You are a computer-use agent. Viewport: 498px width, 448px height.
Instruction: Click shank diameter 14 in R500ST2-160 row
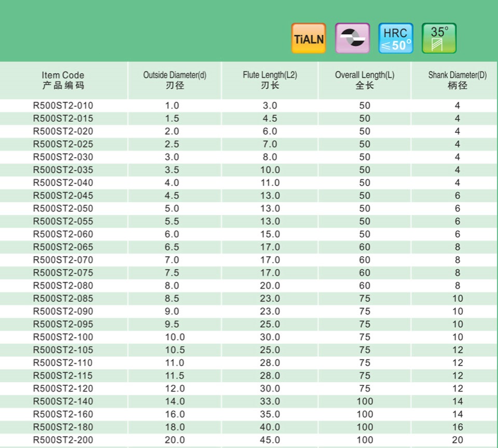point(458,414)
